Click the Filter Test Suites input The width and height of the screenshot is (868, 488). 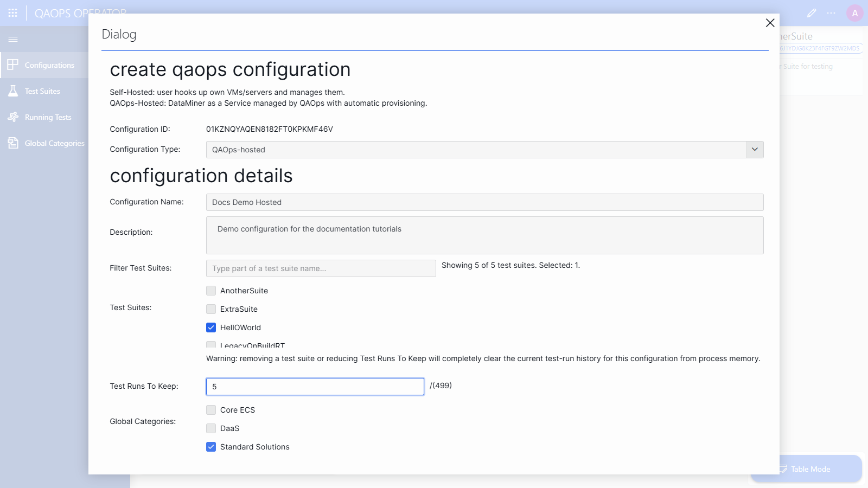pyautogui.click(x=321, y=268)
